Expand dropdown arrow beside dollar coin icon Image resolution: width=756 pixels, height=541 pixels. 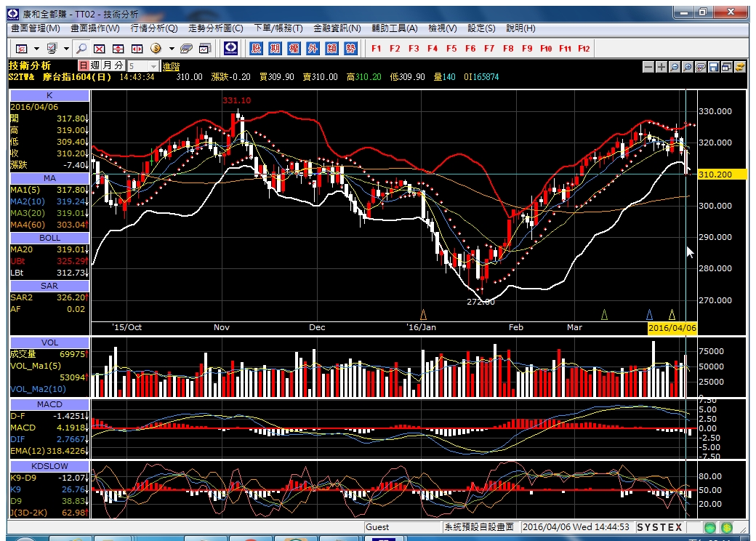(172, 49)
